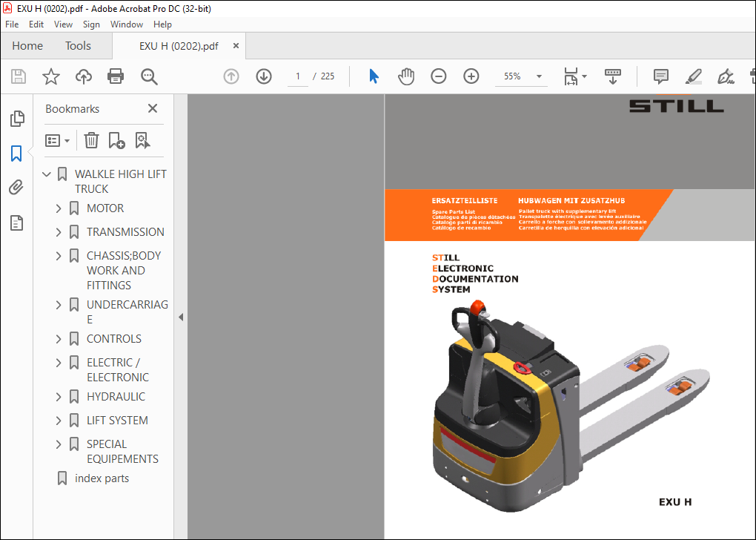
Task: Expand the UNDERCARRIAGE bookmark
Action: point(59,305)
